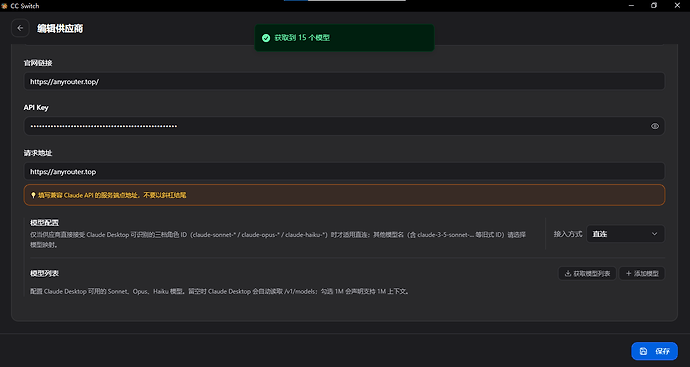Click the 获取到 15 个模型 notification text
The image size is (690, 367).
tap(302, 38)
